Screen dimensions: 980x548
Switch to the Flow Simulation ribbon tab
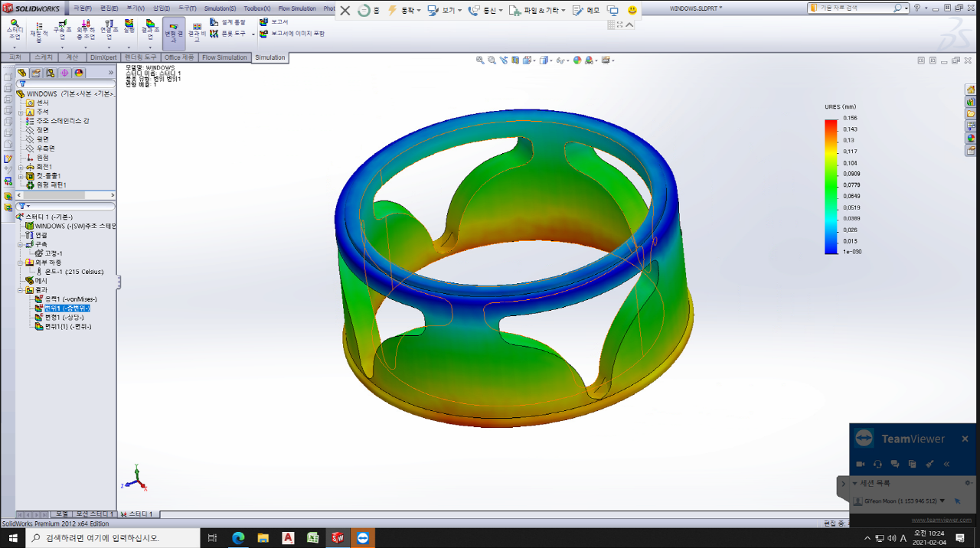pos(224,57)
